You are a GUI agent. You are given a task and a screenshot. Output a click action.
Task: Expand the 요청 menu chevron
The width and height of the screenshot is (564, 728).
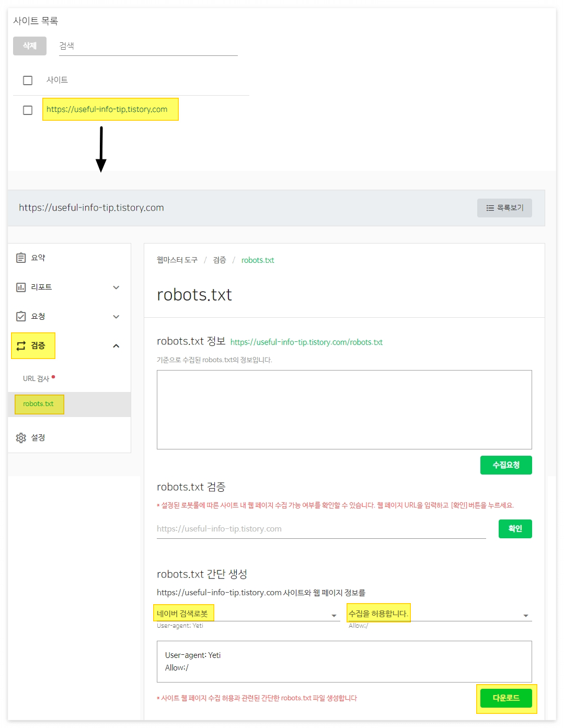click(116, 317)
